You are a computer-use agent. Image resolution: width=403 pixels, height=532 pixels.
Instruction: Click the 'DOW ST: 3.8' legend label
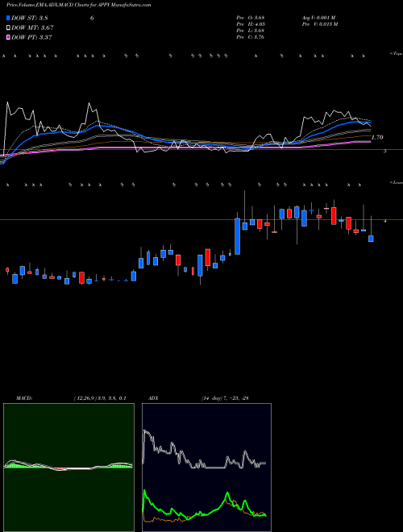pyautogui.click(x=30, y=18)
